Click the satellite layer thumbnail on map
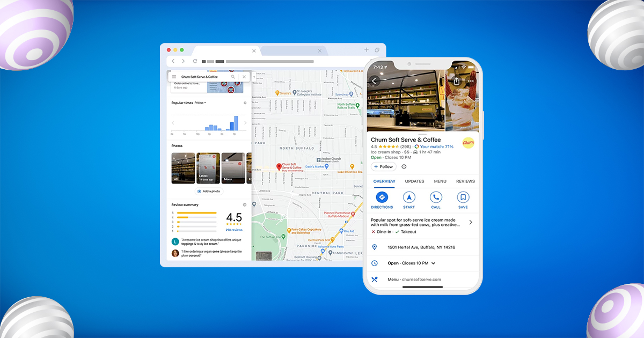The width and height of the screenshot is (644, 338). 264,256
